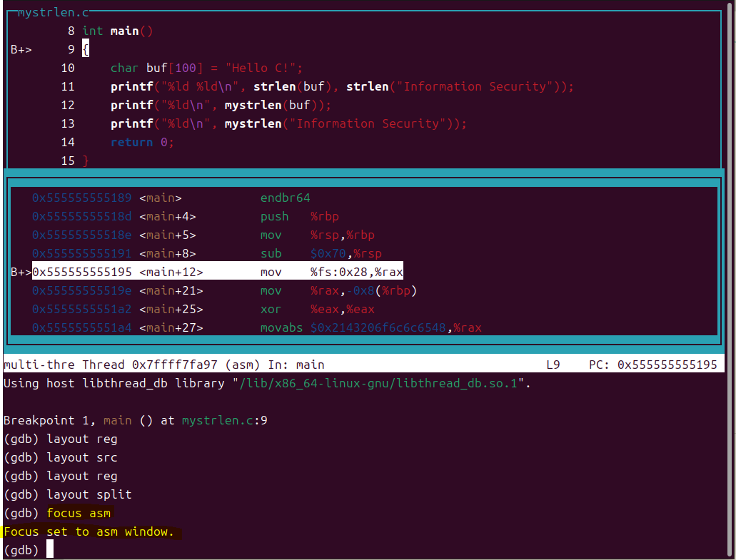Click the mystrlen.c:9 file reference
Viewport: 736px width, 560px height.
(224, 421)
